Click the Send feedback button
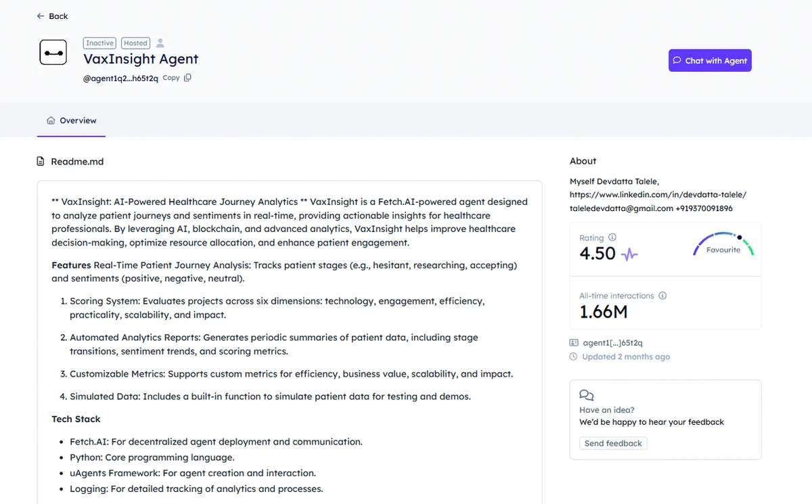Screen dimensions: 812x504 [x=613, y=443]
